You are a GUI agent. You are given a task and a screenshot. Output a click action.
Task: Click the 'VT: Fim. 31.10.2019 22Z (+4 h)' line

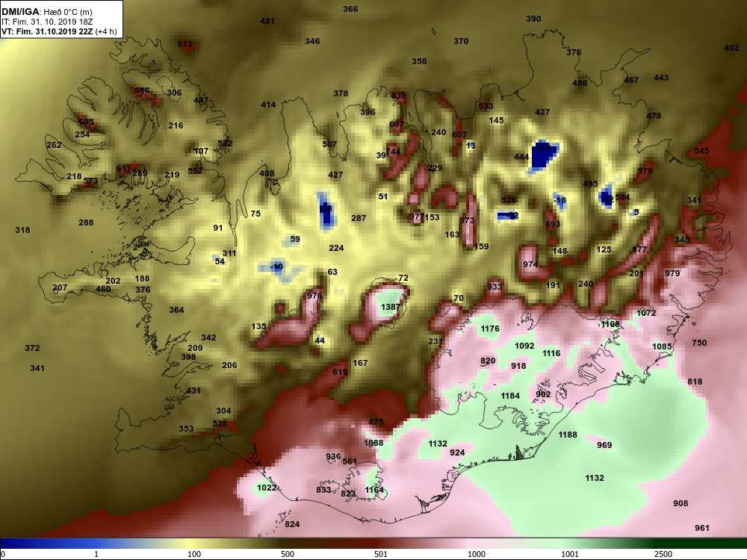pyautogui.click(x=59, y=31)
